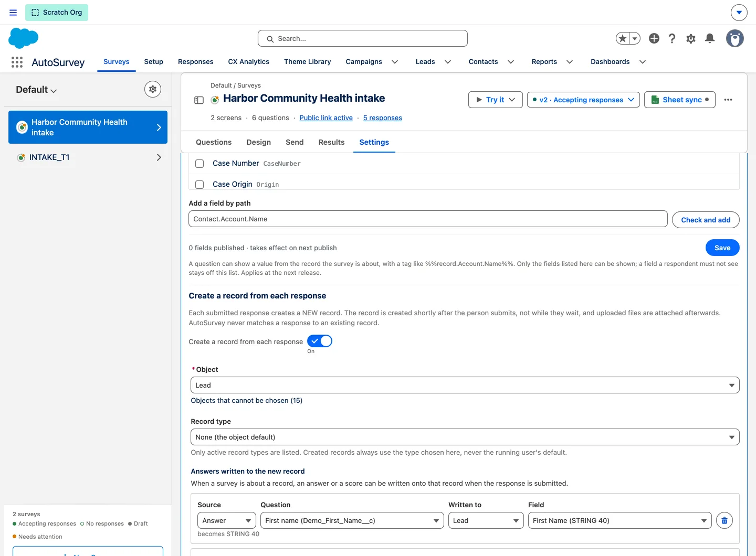Viewport: 756px width, 556px height.
Task: Expand the Leads nav chevron
Action: [x=448, y=62]
